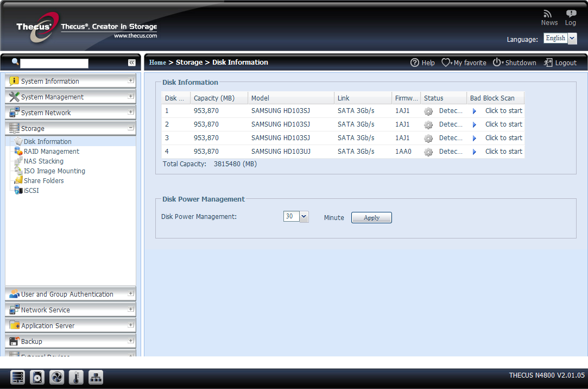Viewport: 588px width, 389px height.
Task: Open the My favorite heart menu
Action: point(446,62)
